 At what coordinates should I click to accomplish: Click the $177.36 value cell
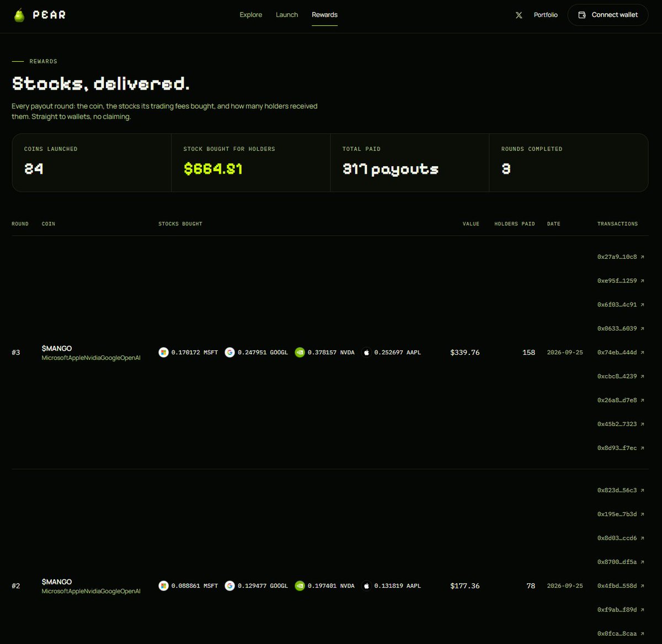pos(465,586)
